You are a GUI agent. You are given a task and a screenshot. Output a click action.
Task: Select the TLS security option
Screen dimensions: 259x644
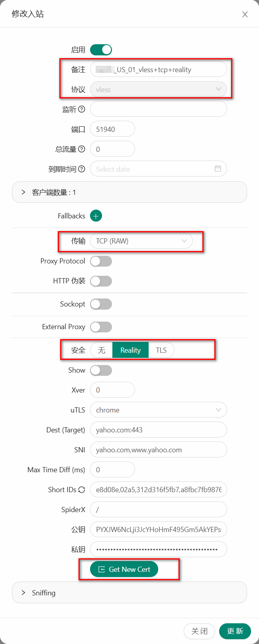click(x=161, y=350)
